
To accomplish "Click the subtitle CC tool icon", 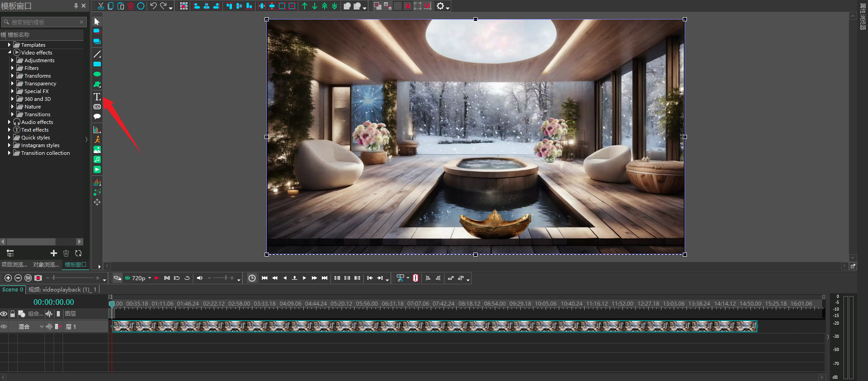I will pyautogui.click(x=97, y=107).
